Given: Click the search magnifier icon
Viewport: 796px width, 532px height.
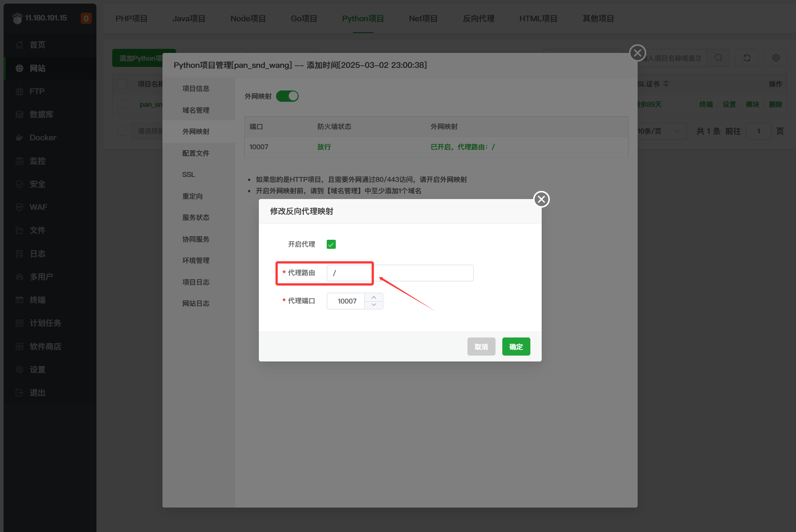Looking at the screenshot, I should [718, 58].
